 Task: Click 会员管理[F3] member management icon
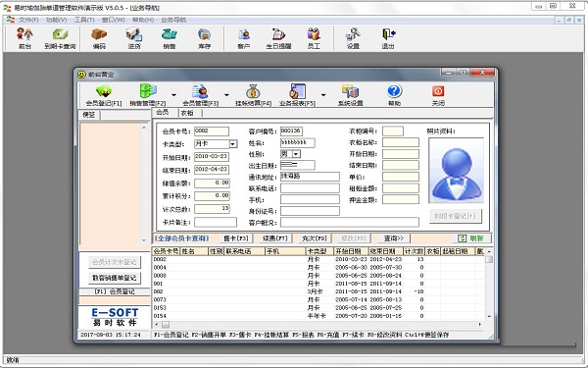tap(201, 95)
